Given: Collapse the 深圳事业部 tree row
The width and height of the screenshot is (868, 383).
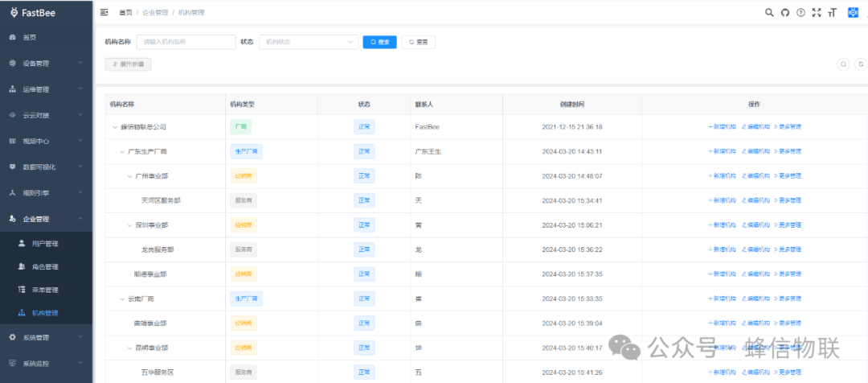Looking at the screenshot, I should tap(130, 225).
